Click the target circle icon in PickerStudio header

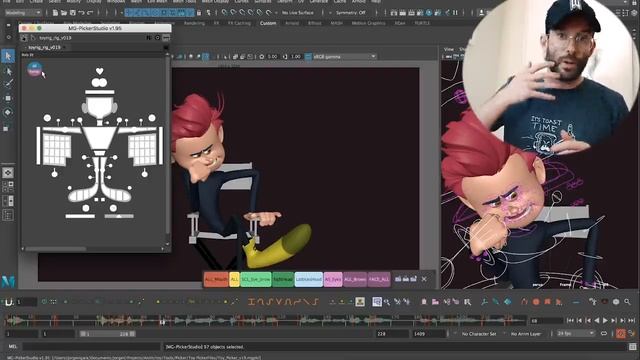point(158,38)
